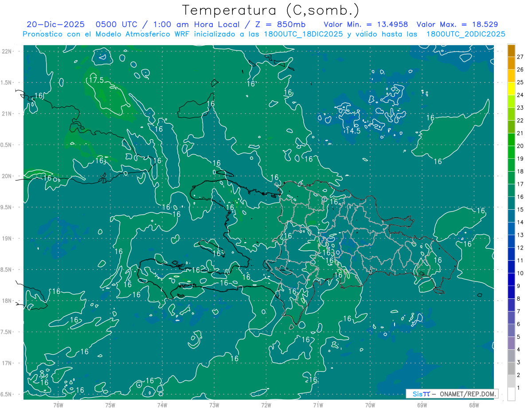The height and width of the screenshot is (411, 532).
Task: Click the '75W' longitude label
Action: pyautogui.click(x=110, y=405)
